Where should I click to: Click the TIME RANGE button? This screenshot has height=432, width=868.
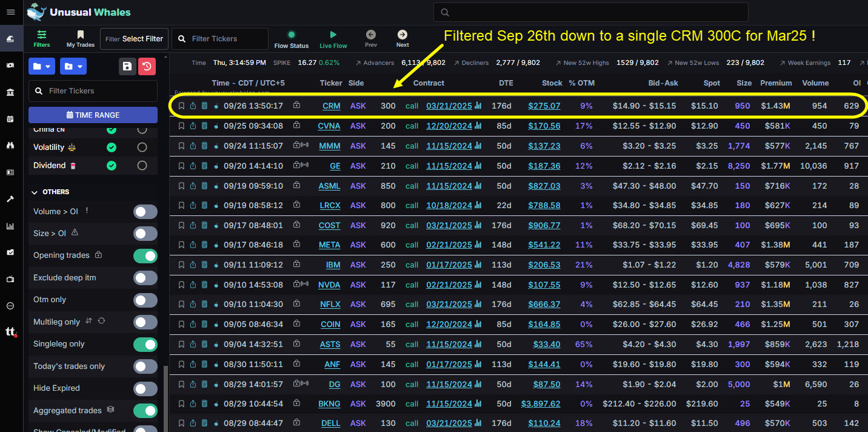pyautogui.click(x=93, y=115)
